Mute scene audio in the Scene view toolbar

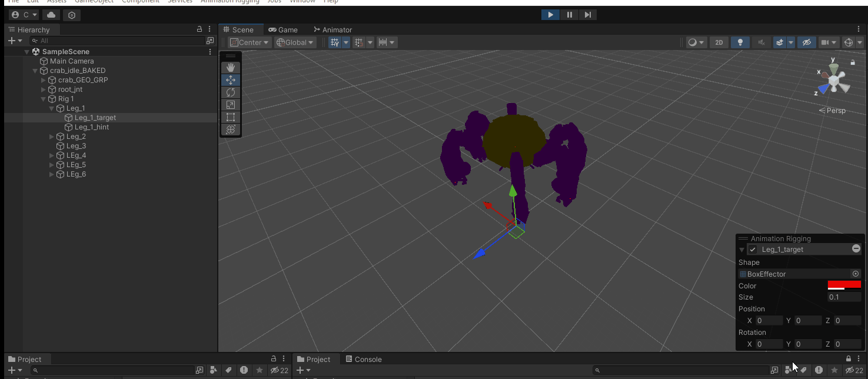tap(761, 42)
